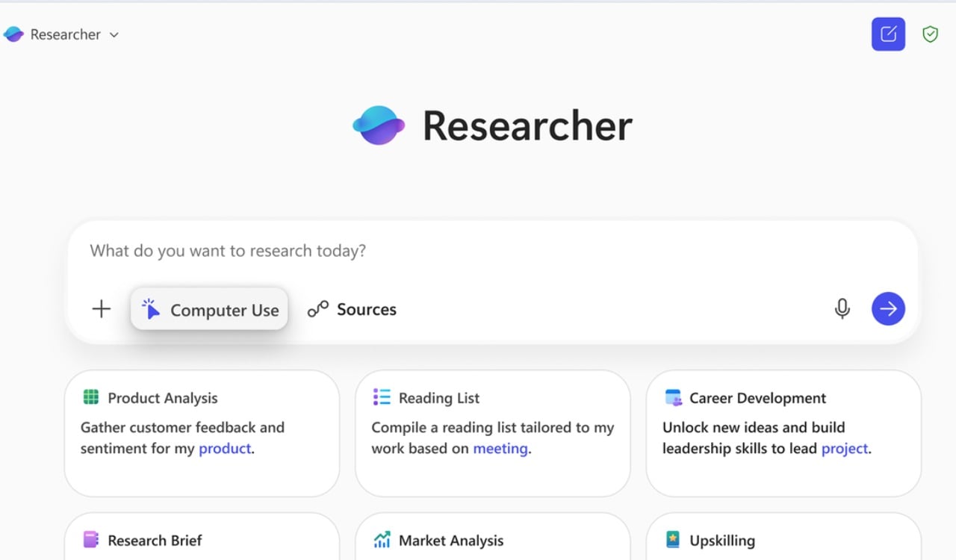Click the 'product' link in Product Analysis
Screen dimensions: 956x560
click(225, 449)
